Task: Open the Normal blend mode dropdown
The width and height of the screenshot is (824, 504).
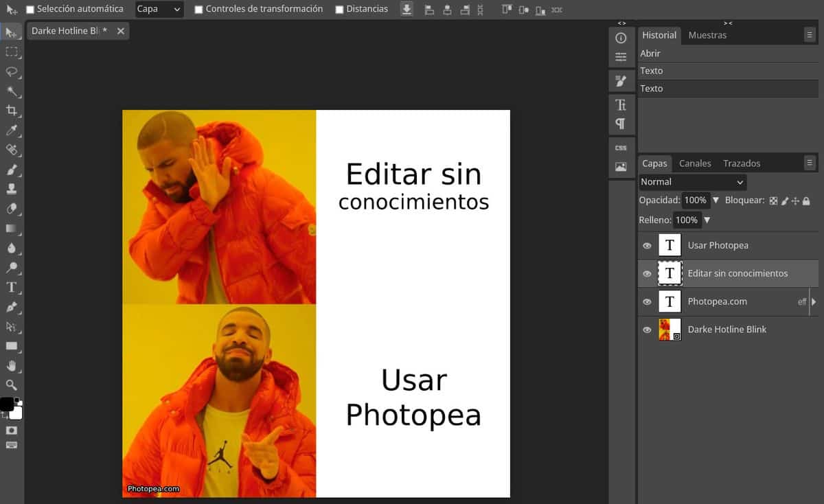Action: pyautogui.click(x=691, y=181)
